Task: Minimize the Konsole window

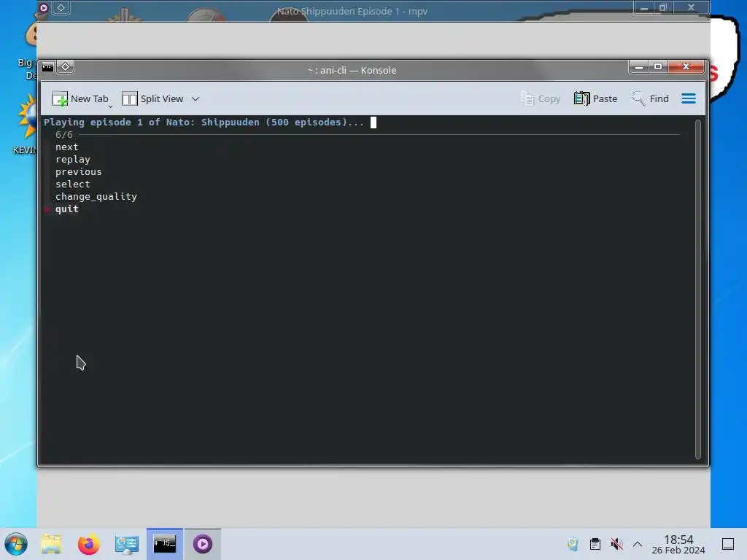Action: 639,67
